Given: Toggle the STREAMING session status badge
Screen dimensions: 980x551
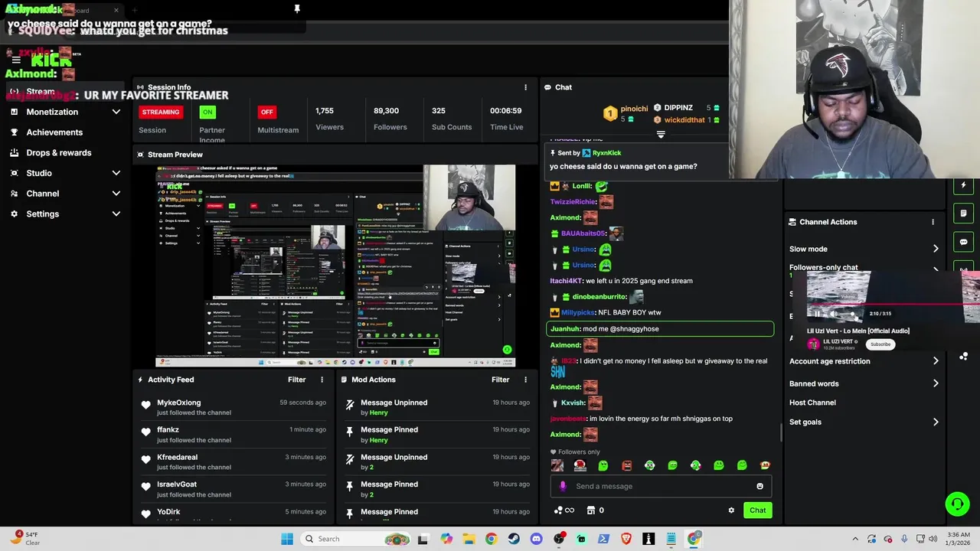Looking at the screenshot, I should click(x=161, y=112).
